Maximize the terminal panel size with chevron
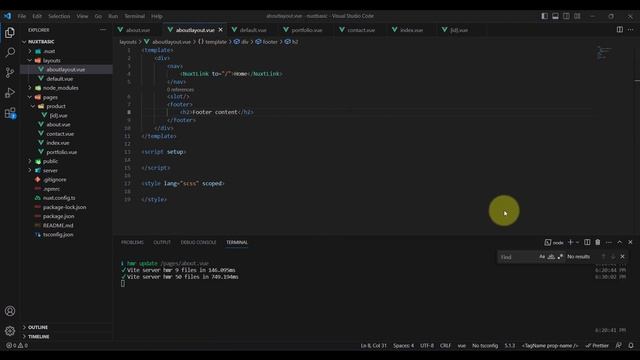This screenshot has height=360, width=640. click(x=619, y=242)
